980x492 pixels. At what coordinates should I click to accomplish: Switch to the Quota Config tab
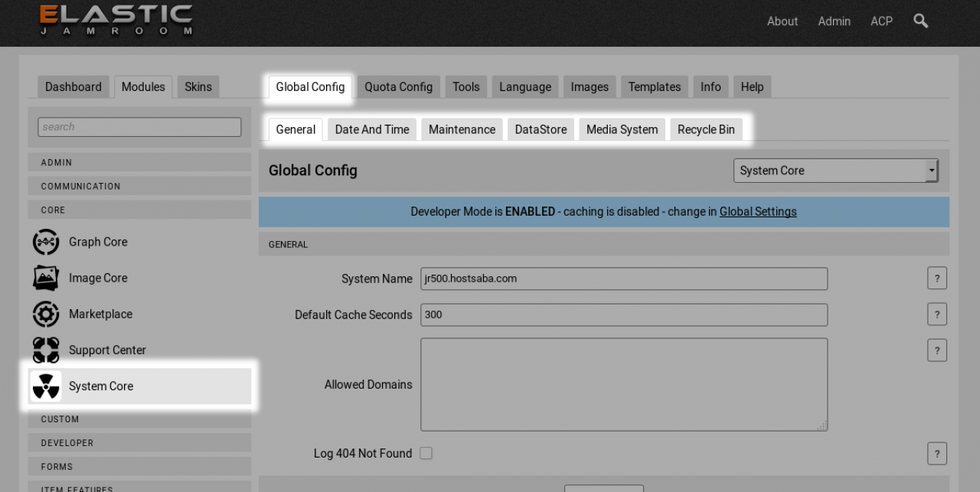point(398,87)
